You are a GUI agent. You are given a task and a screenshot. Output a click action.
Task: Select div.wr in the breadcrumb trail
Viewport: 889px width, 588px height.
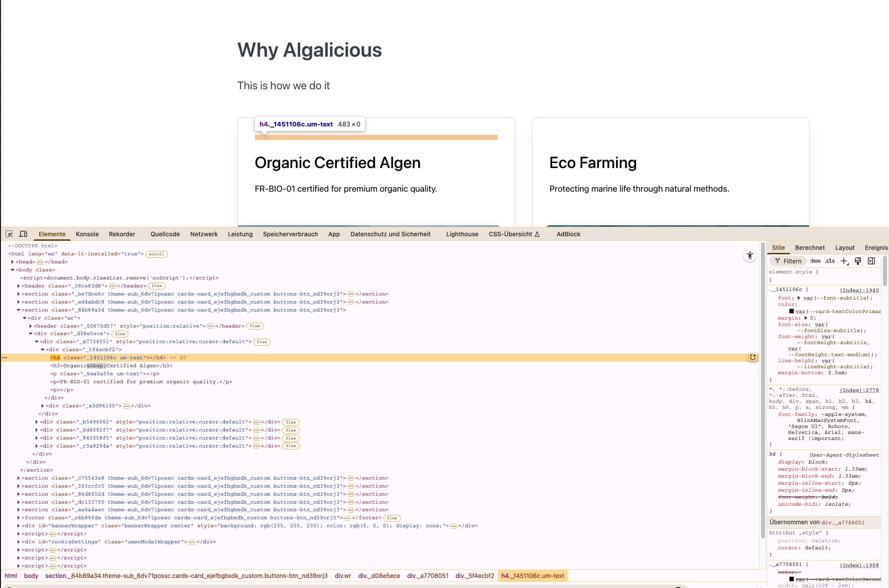(x=343, y=576)
